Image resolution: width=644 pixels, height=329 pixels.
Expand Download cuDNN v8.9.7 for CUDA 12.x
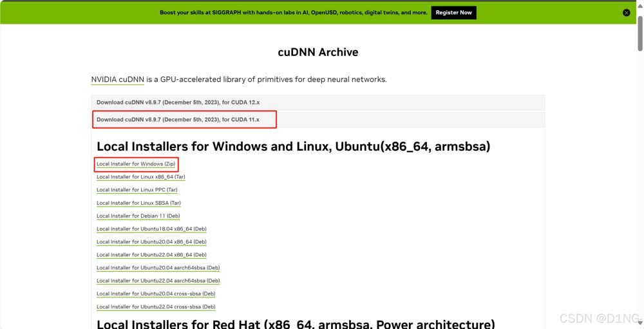318,102
